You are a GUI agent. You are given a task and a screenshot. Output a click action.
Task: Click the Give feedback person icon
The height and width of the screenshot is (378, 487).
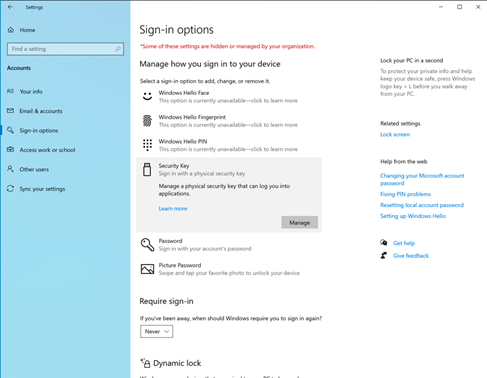(384, 255)
